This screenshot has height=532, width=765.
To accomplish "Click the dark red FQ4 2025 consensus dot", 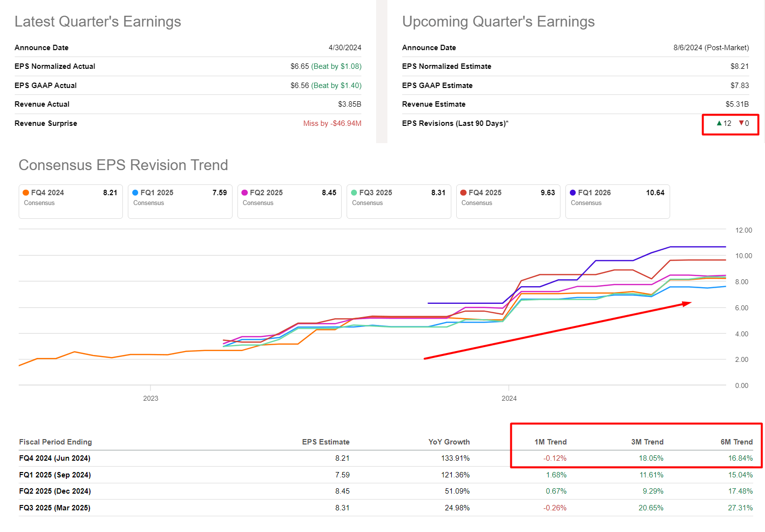I will coord(463,193).
